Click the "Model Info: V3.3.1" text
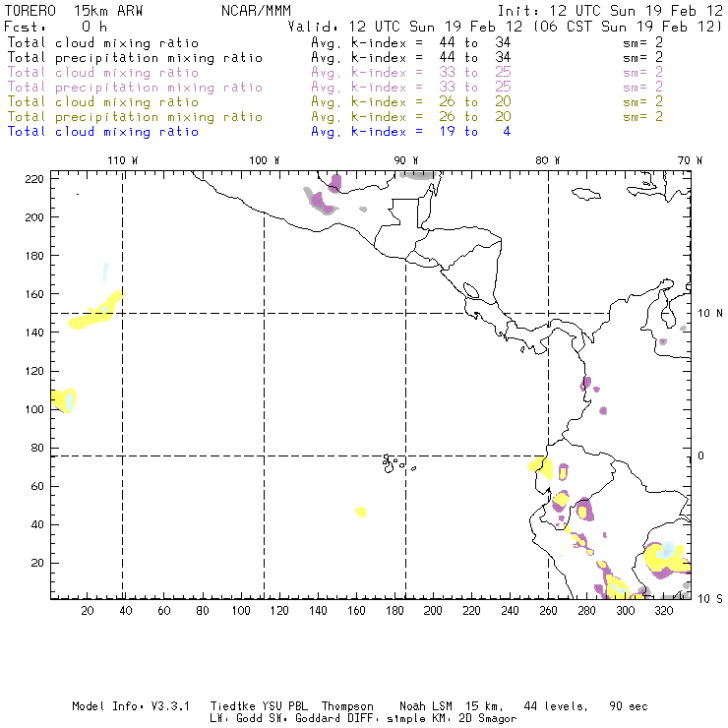The height and width of the screenshot is (728, 728). tap(131, 706)
